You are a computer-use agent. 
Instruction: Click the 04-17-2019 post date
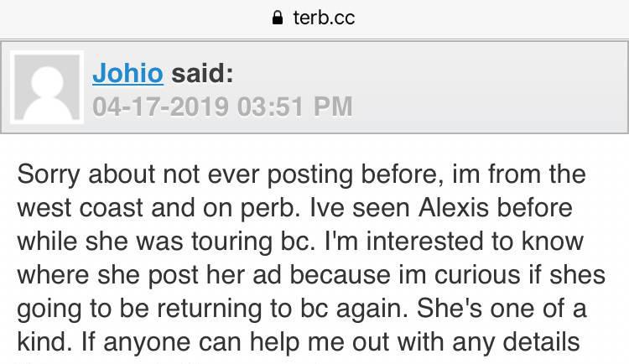156,107
